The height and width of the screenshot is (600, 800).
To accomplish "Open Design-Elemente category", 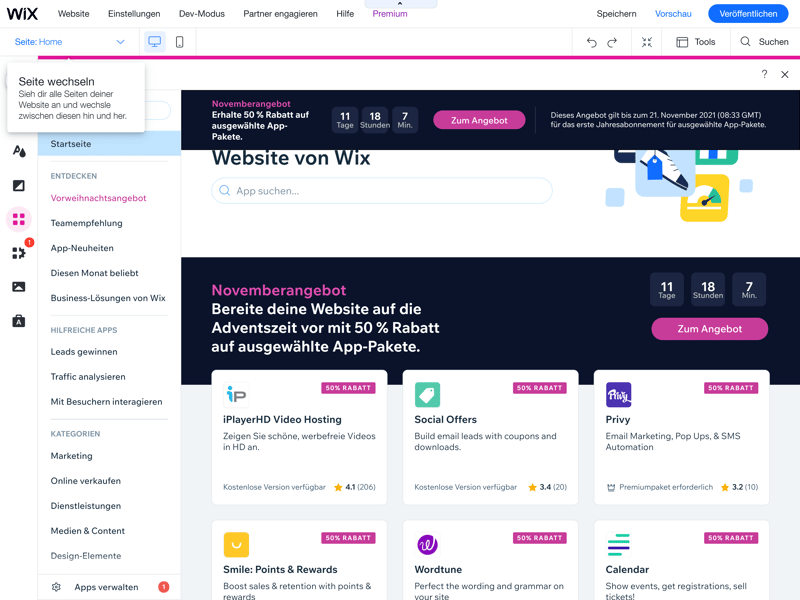I will coord(86,556).
